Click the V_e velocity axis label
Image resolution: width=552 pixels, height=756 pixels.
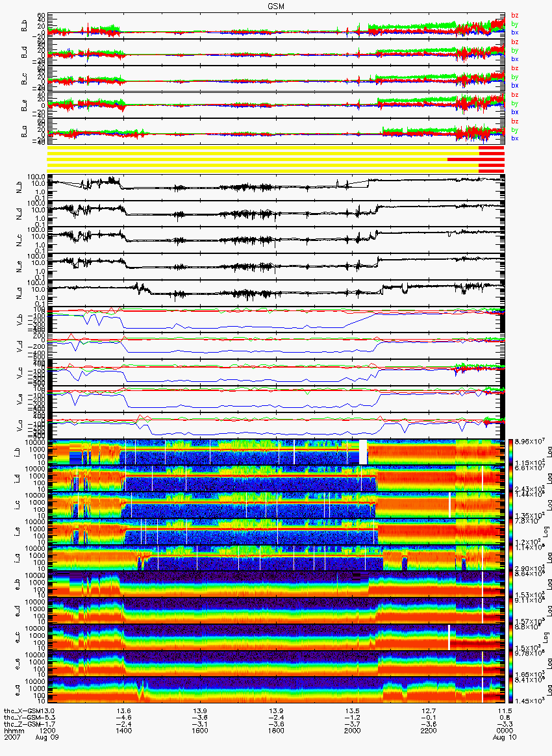[19, 399]
